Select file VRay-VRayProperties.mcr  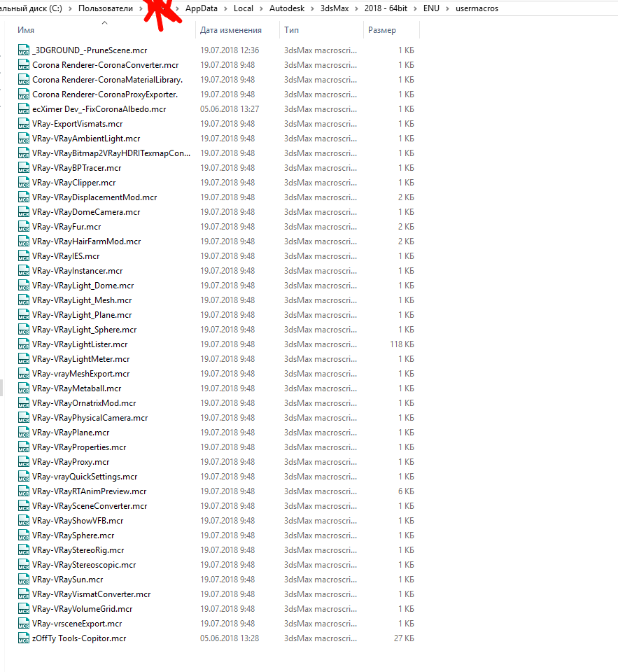[79, 447]
